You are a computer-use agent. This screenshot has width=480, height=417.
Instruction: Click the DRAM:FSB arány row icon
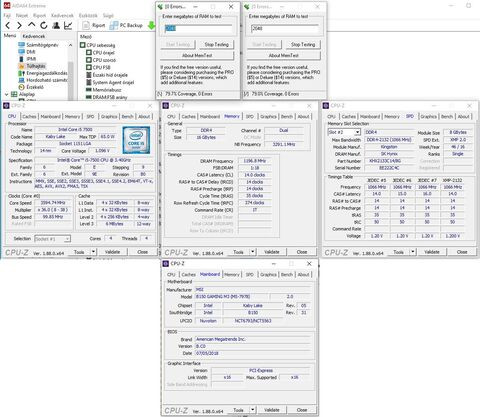89,97
